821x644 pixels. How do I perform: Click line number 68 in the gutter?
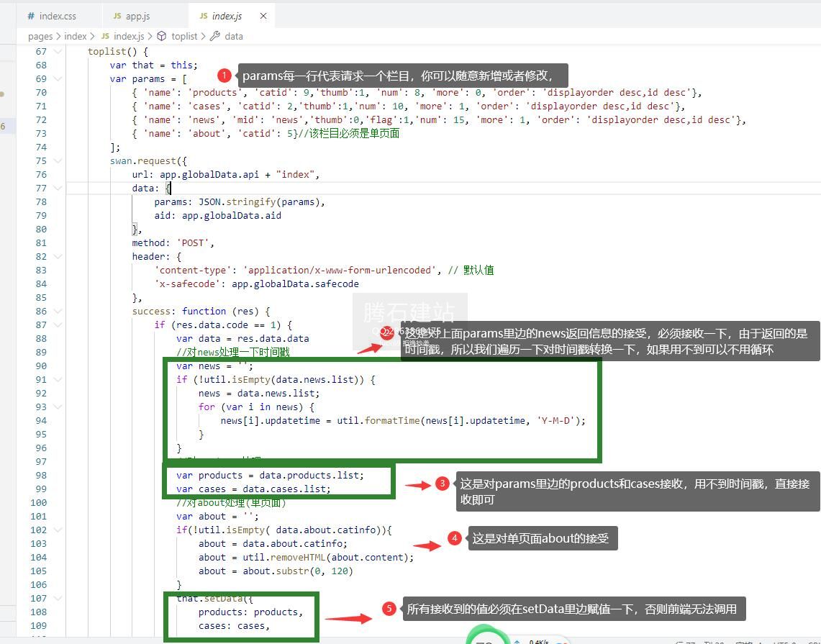pyautogui.click(x=41, y=65)
